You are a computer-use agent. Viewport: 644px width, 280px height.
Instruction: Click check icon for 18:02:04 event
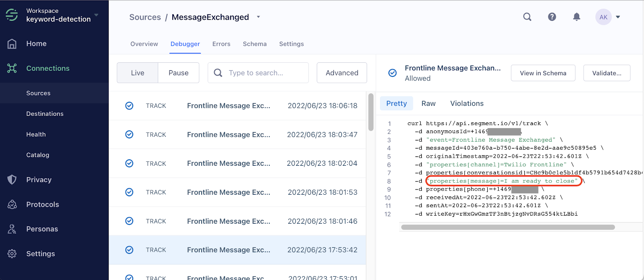tap(129, 163)
